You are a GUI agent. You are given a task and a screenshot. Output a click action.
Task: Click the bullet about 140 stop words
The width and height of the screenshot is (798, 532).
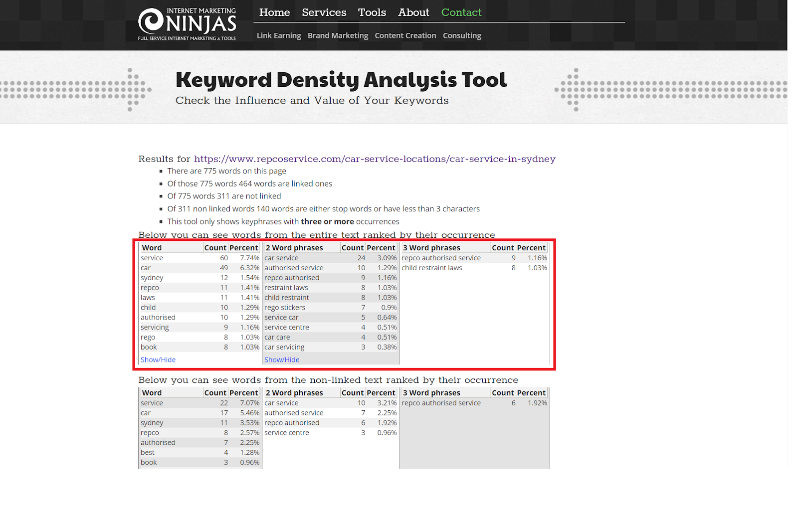323,209
